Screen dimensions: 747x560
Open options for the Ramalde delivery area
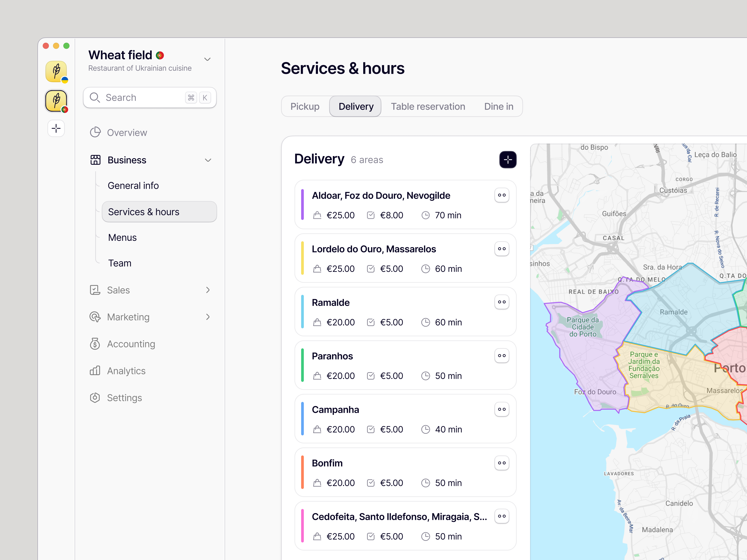[x=502, y=302]
